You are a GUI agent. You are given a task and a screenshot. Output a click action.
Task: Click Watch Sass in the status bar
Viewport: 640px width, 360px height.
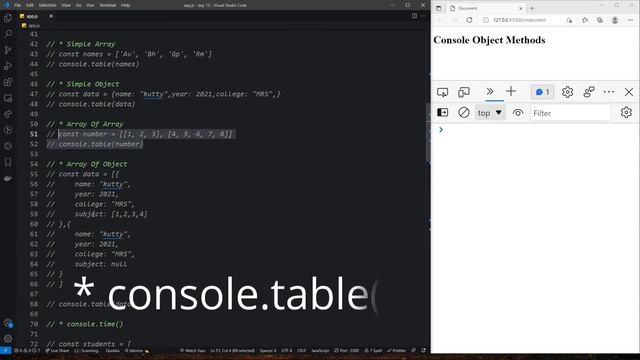coord(193,351)
